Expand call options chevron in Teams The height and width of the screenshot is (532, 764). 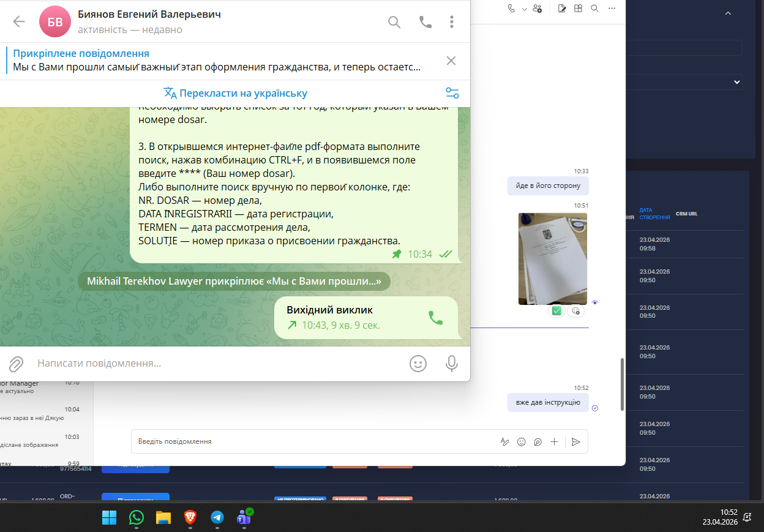click(x=525, y=9)
